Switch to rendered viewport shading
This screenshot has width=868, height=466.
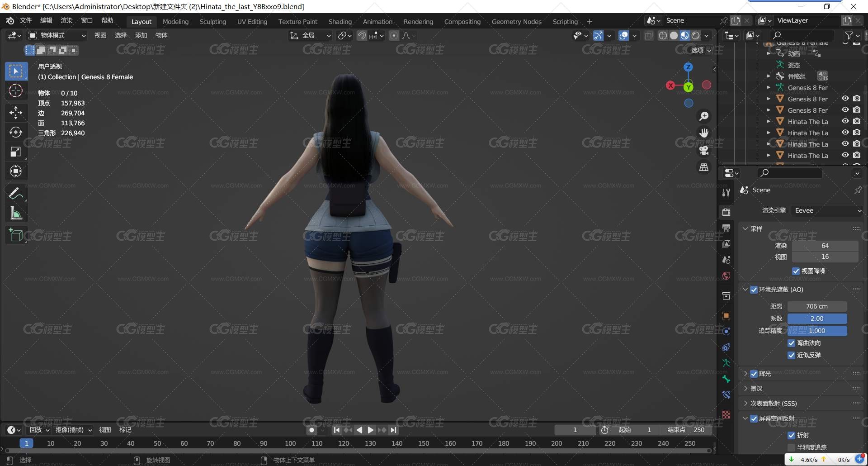696,35
